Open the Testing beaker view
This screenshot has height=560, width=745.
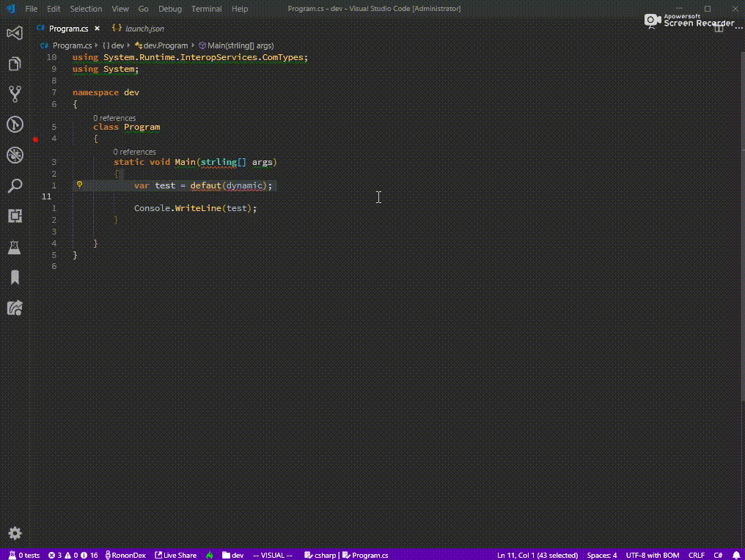coord(15,247)
